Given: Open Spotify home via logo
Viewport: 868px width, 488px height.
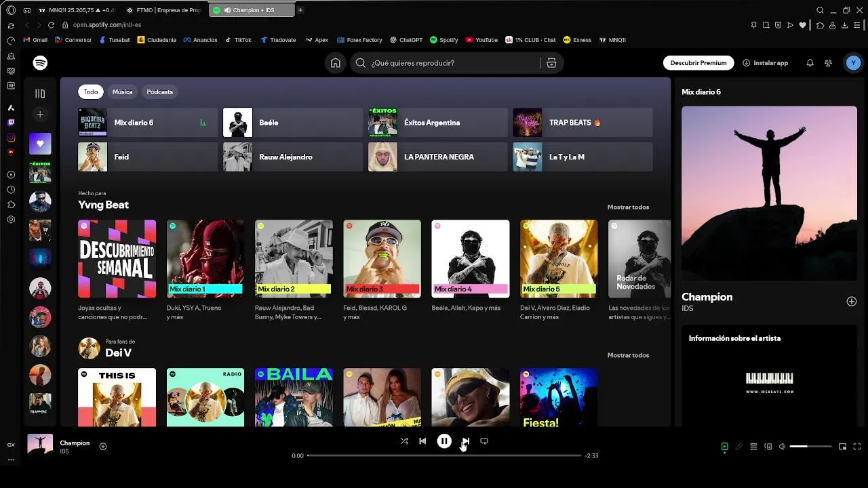Looking at the screenshot, I should click(x=40, y=63).
